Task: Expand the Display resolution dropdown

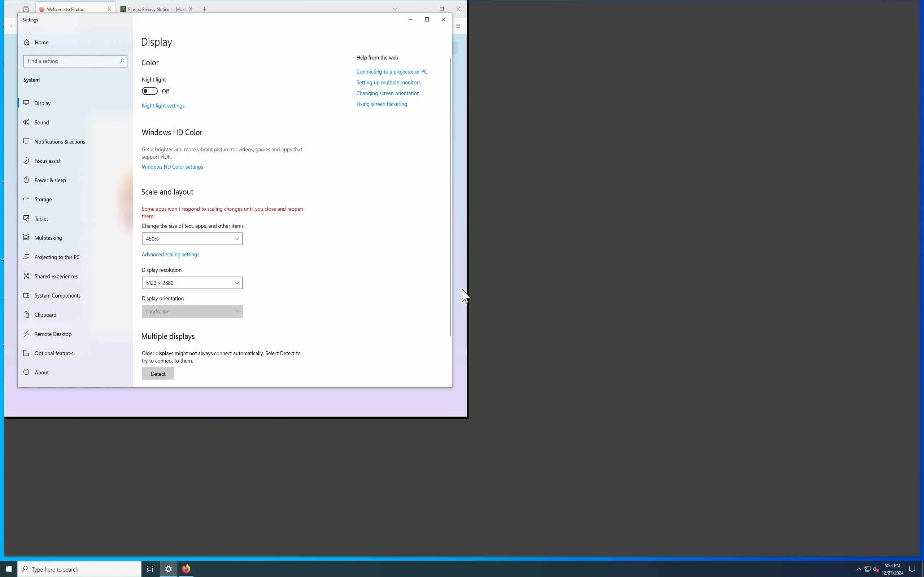Action: (x=192, y=283)
